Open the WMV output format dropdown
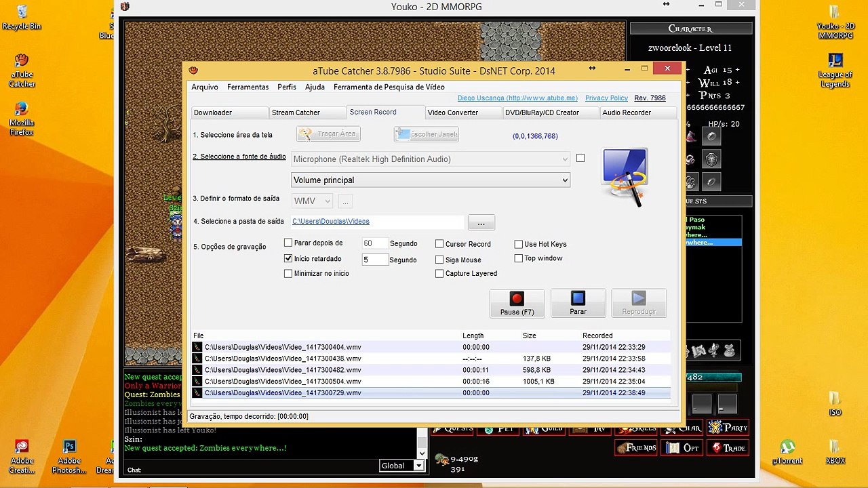The width and height of the screenshot is (868, 488). click(x=312, y=201)
